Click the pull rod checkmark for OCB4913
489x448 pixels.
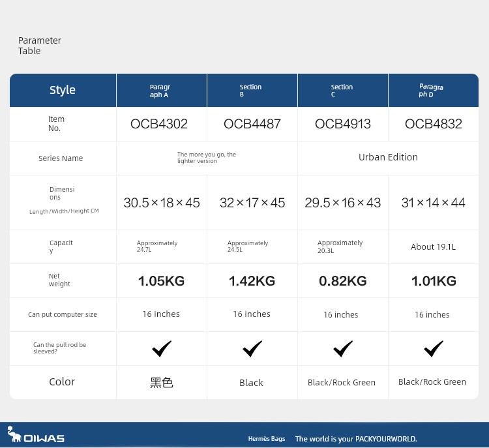(x=343, y=349)
